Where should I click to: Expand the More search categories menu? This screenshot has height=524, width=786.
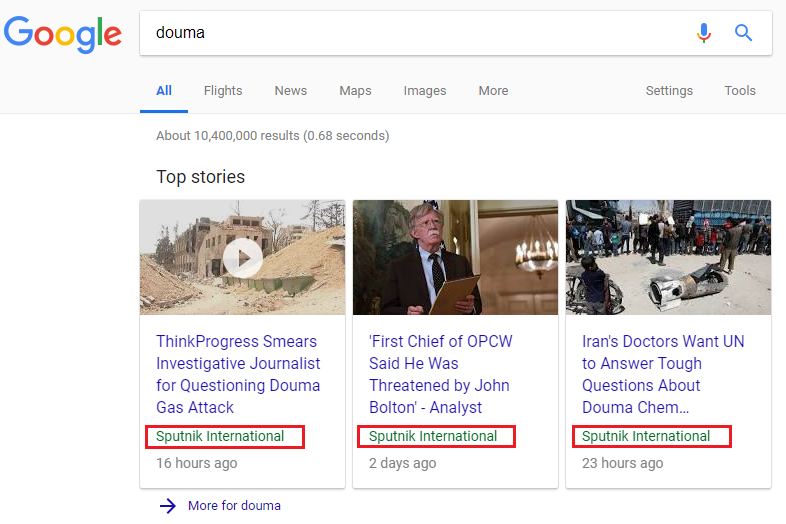[493, 91]
